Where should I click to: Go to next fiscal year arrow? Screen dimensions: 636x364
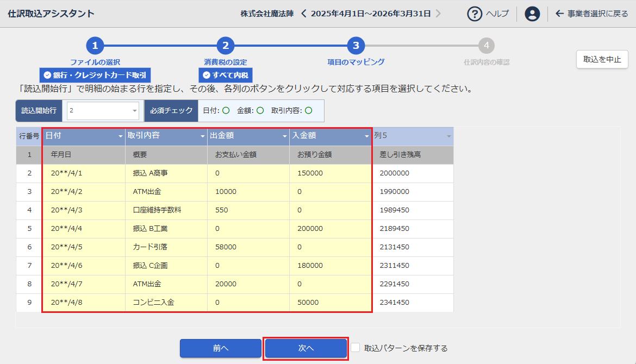438,14
